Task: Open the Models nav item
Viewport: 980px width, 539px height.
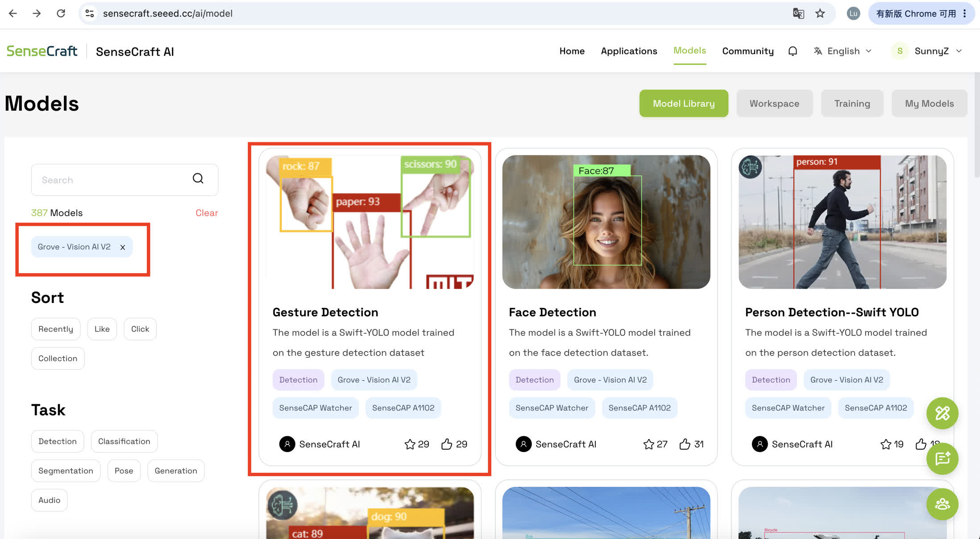Action: tap(689, 50)
